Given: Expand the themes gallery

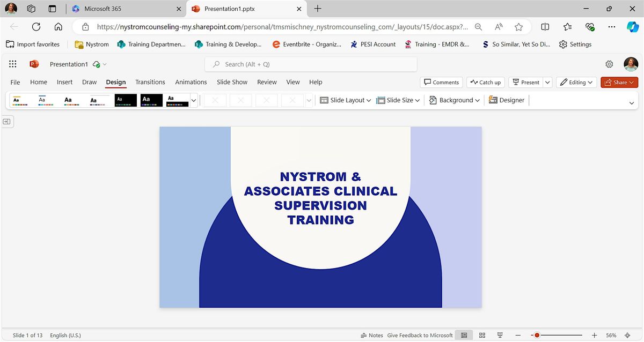Looking at the screenshot, I should [x=194, y=100].
